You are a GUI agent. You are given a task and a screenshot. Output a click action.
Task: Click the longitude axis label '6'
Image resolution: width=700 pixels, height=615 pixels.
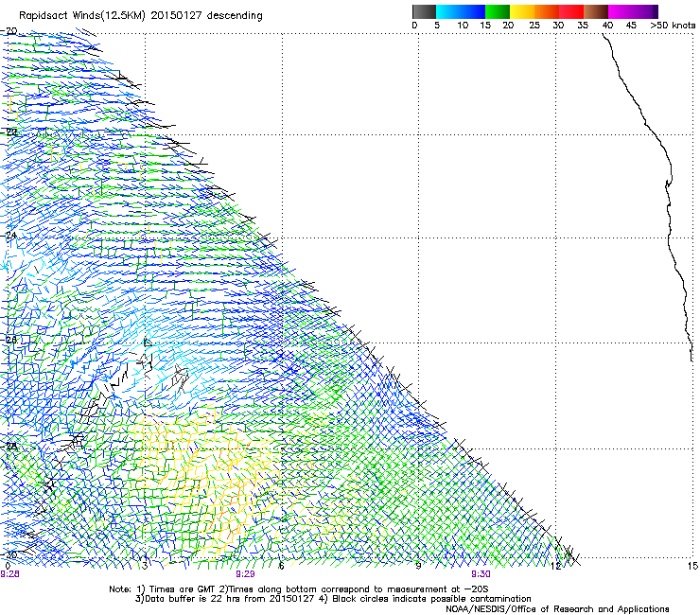pyautogui.click(x=281, y=566)
